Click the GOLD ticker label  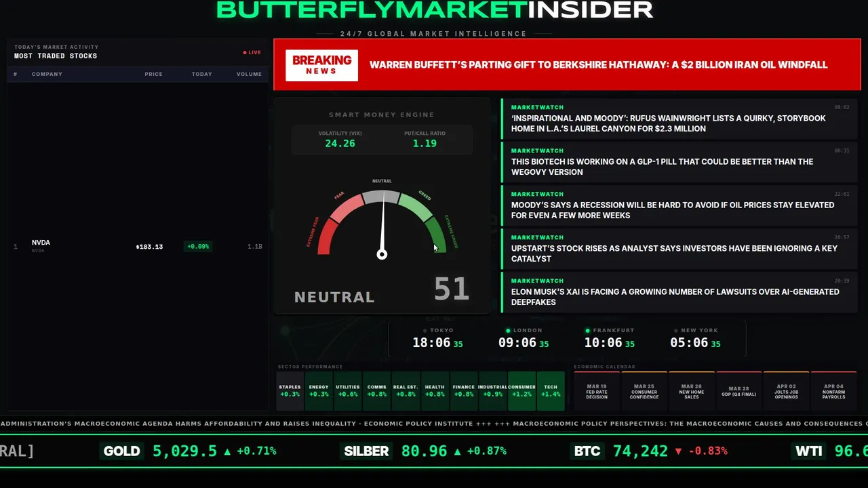[x=122, y=451]
